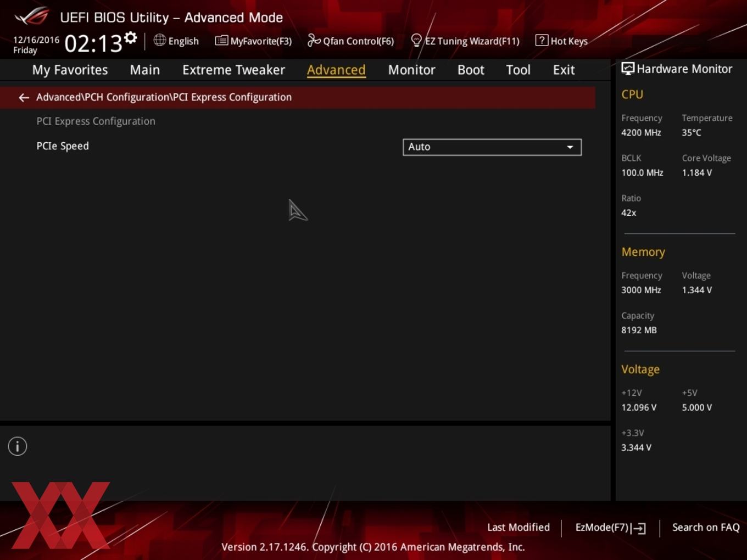Click the Hot Keys question mark icon
This screenshot has width=747, height=560.
point(542,40)
